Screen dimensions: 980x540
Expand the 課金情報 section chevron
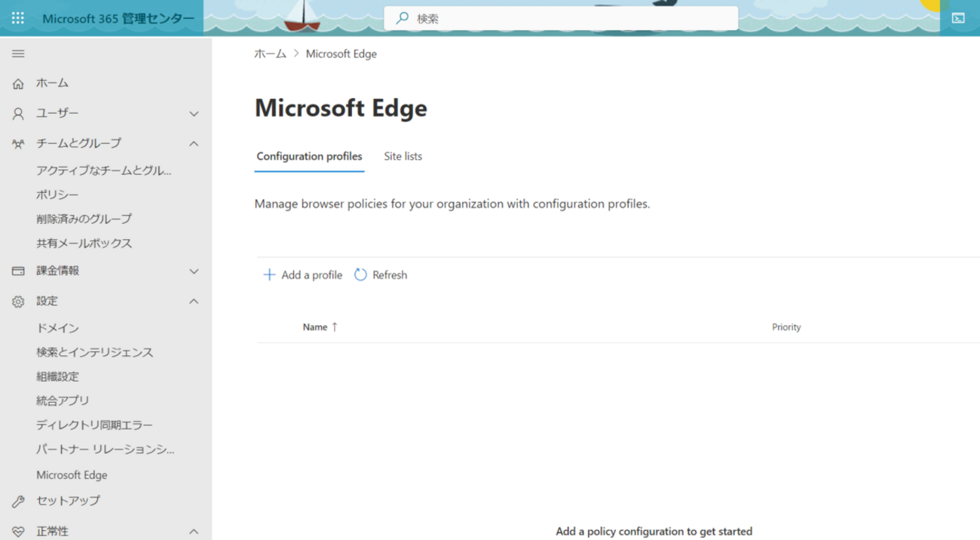[x=194, y=272]
